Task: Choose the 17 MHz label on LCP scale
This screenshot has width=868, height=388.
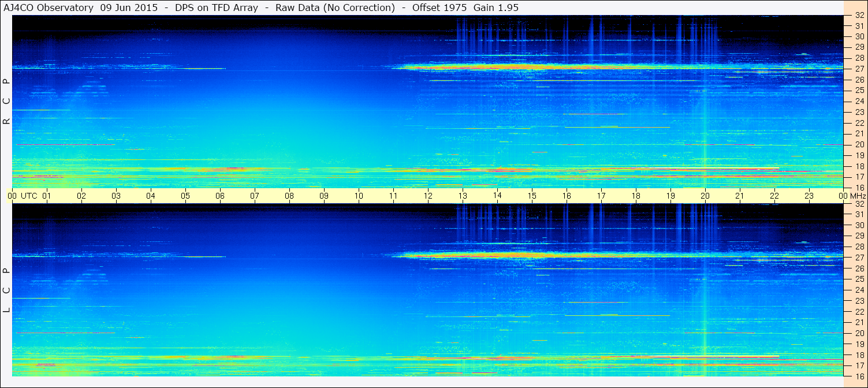Action: coord(859,365)
